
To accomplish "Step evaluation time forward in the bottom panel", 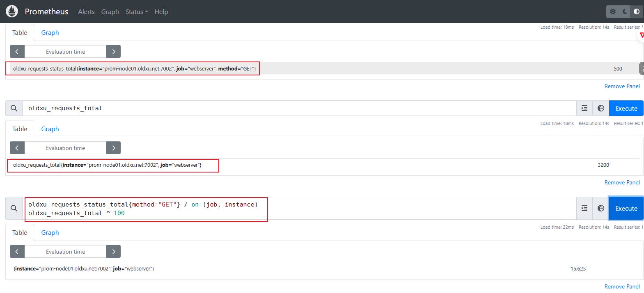I will pos(114,252).
